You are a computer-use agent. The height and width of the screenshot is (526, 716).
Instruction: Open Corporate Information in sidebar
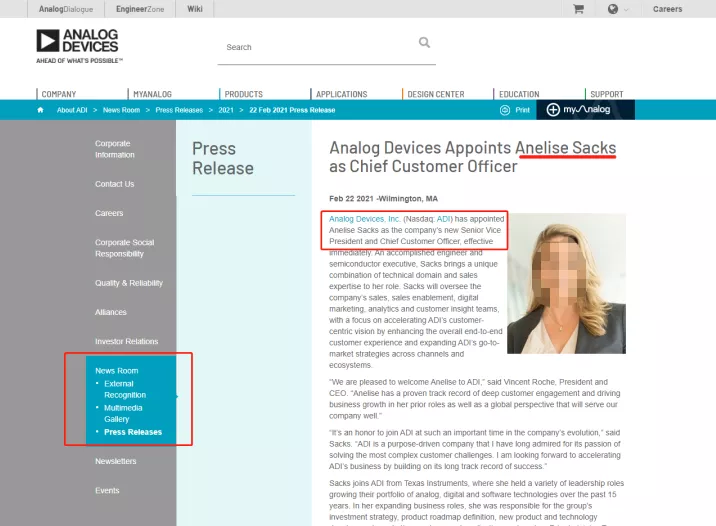click(x=115, y=149)
